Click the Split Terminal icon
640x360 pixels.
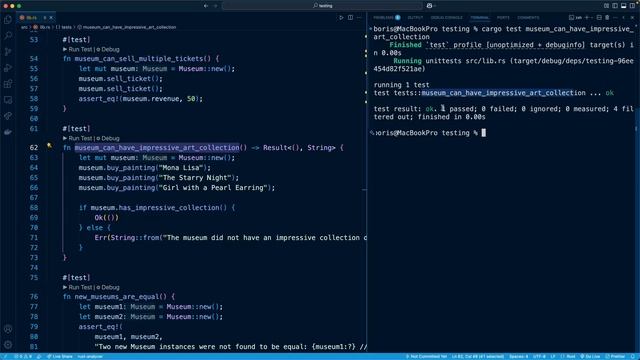coord(599,18)
